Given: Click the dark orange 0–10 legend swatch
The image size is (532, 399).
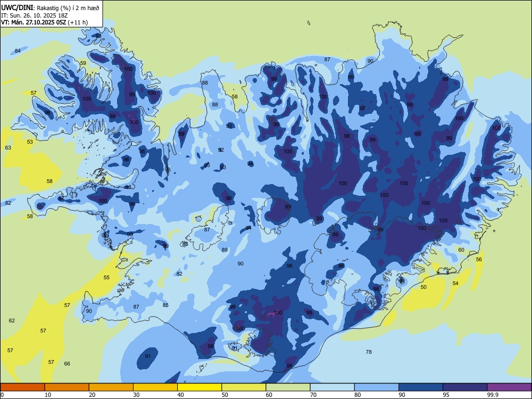Looking at the screenshot, I should [22, 387].
